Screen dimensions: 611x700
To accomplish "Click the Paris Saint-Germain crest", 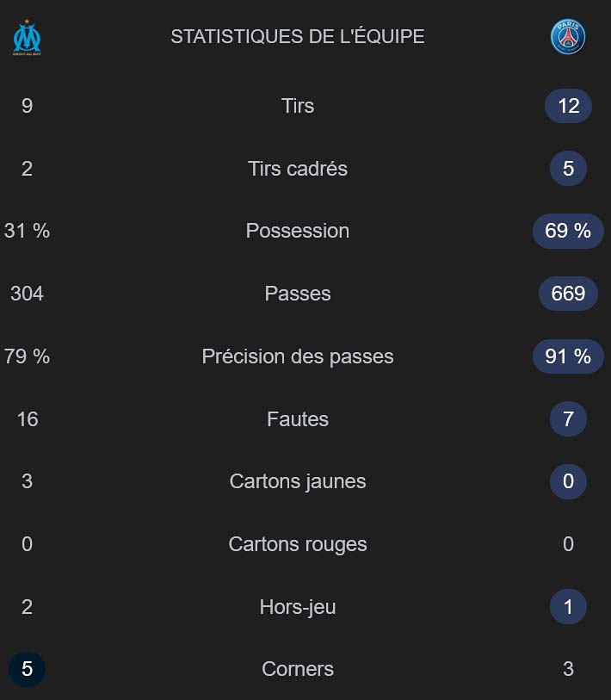I will click(x=568, y=37).
